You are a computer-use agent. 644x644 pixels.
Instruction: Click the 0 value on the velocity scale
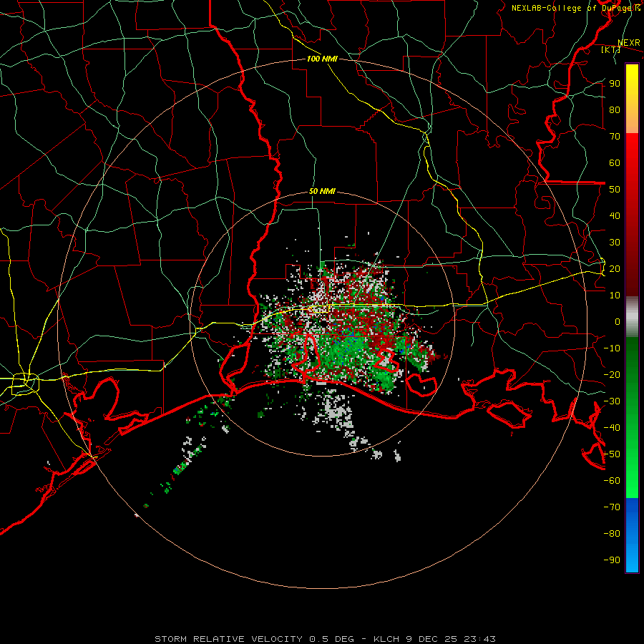click(618, 322)
